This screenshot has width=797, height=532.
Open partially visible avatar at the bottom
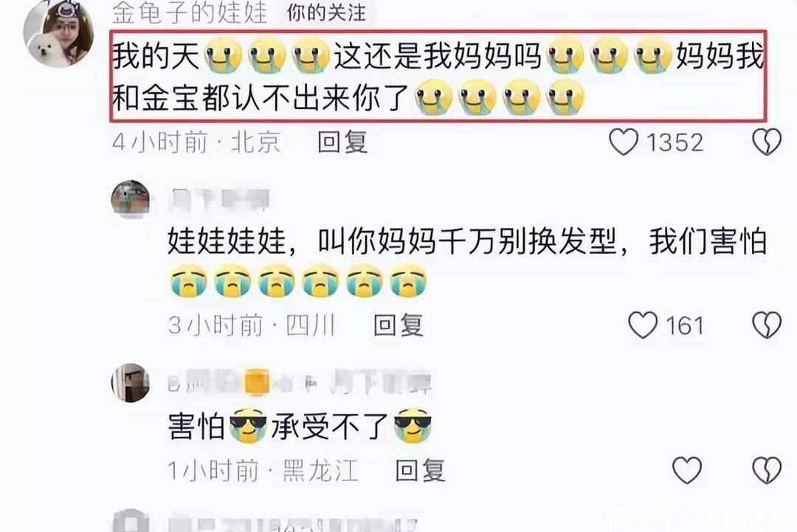[131, 520]
